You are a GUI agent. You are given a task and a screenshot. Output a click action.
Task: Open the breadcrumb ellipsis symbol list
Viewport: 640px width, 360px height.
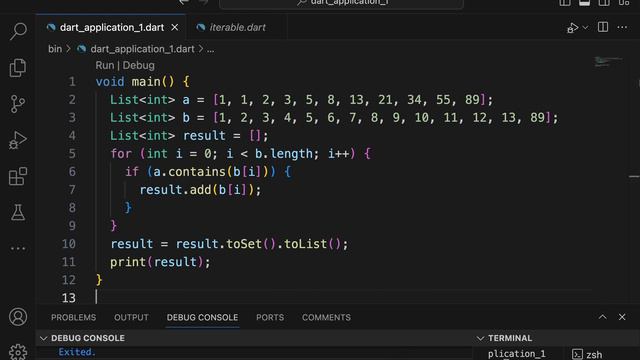[211, 49]
